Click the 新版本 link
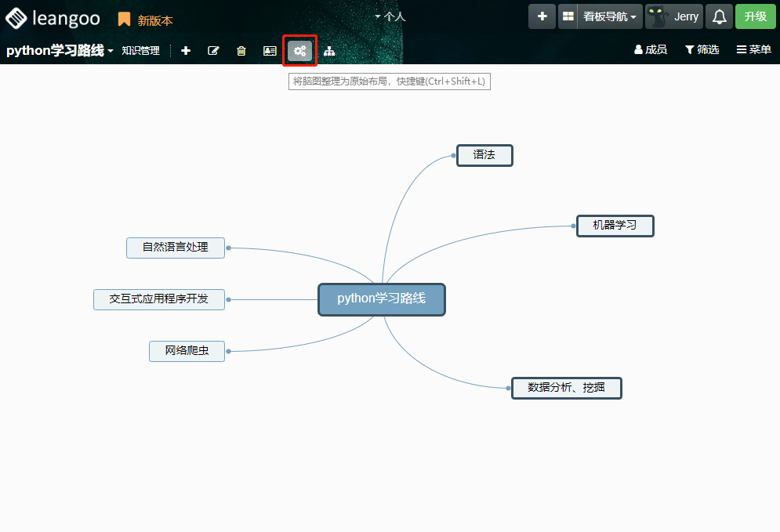Viewport: 780px width, 532px height. tap(146, 20)
